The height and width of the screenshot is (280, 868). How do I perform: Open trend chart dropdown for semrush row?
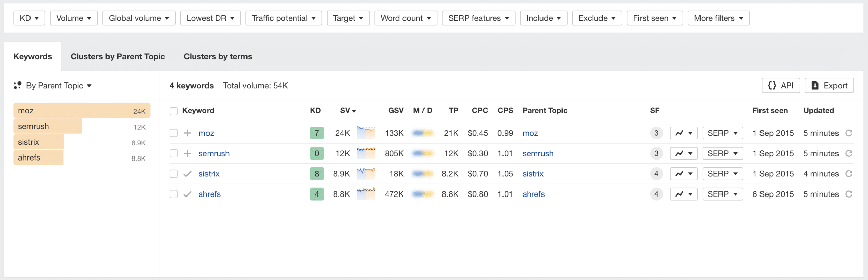(x=684, y=153)
